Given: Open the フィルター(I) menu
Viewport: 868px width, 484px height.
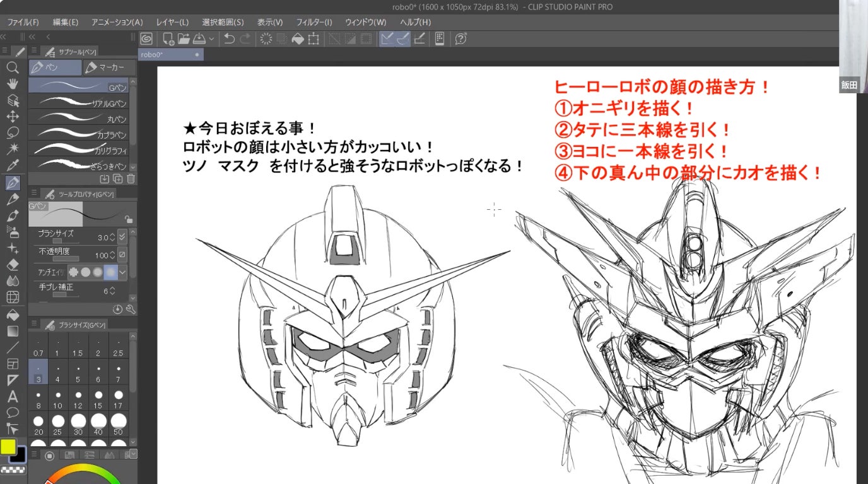Looking at the screenshot, I should [314, 22].
